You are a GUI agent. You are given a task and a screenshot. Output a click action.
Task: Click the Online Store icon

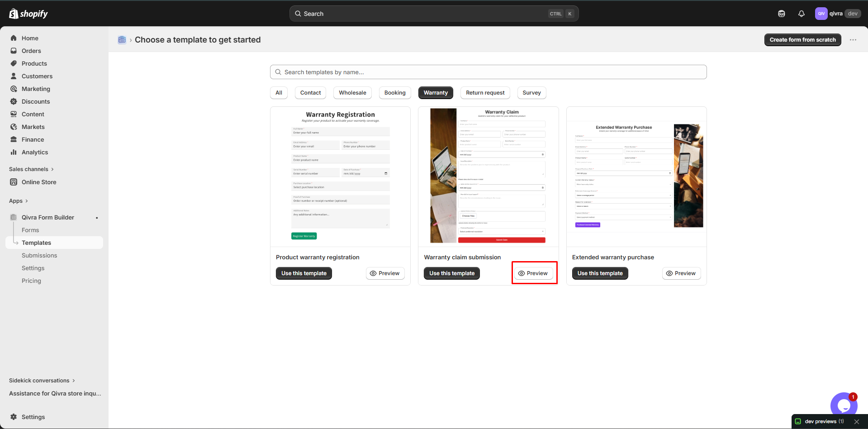(x=14, y=182)
